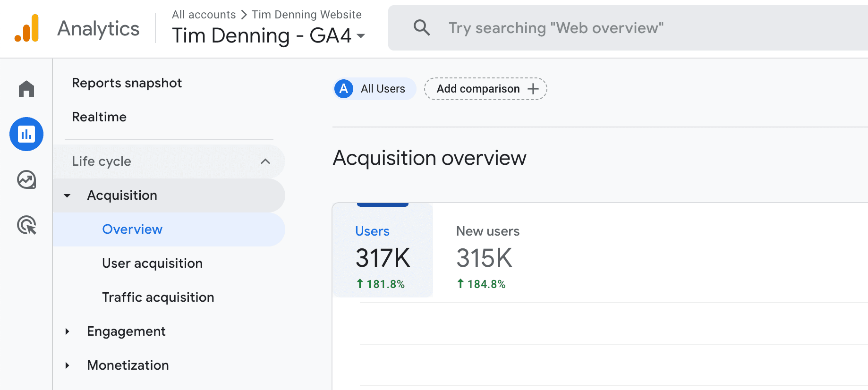868x390 pixels.
Task: Open the Explore icon in sidebar
Action: 26,179
